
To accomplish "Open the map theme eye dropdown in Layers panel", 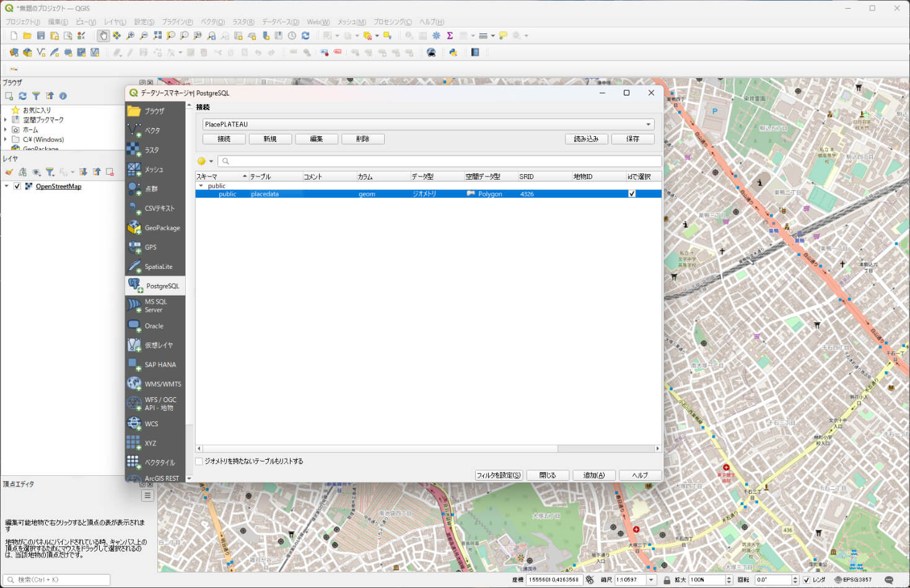I will [37, 172].
